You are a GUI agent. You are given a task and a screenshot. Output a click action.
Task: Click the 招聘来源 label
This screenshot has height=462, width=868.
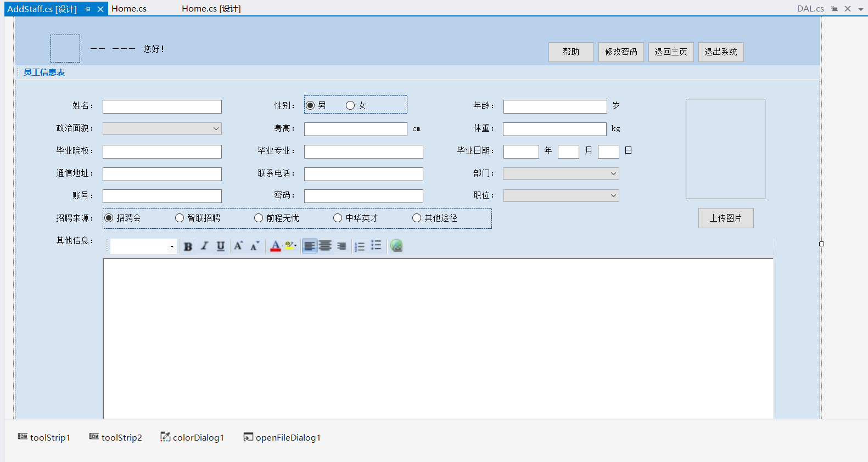[75, 218]
